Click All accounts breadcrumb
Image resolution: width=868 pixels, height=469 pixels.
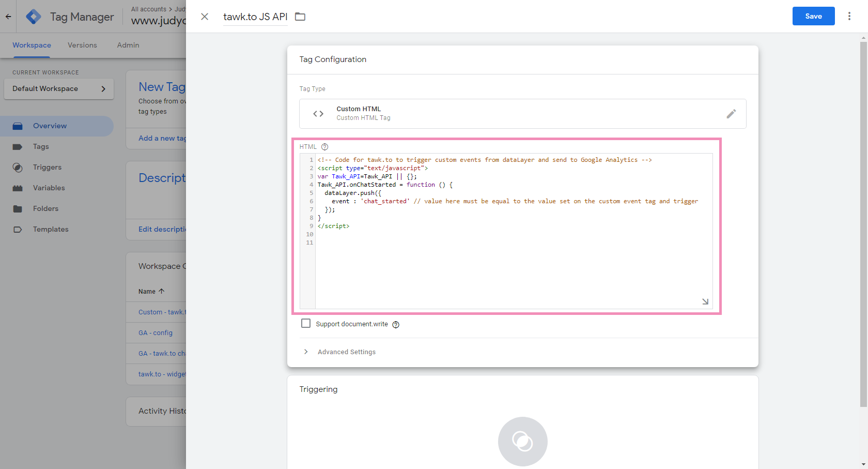tap(149, 9)
